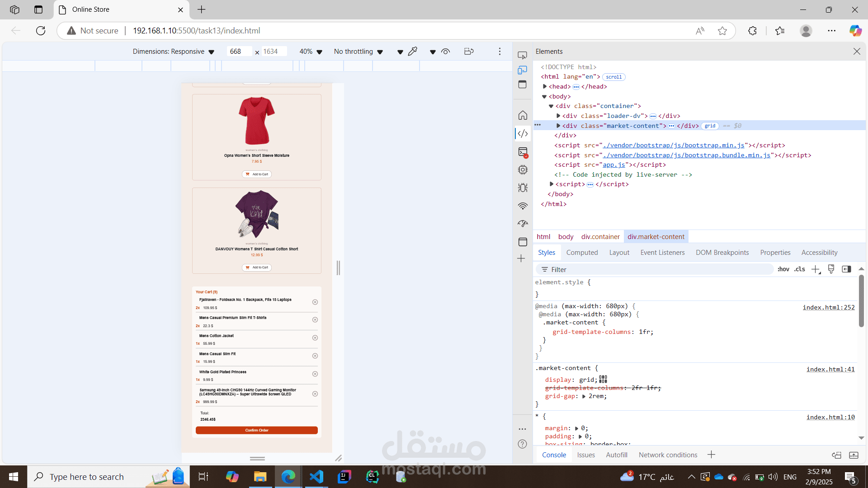Expand the head element node
The image size is (868, 488).
pyautogui.click(x=545, y=86)
